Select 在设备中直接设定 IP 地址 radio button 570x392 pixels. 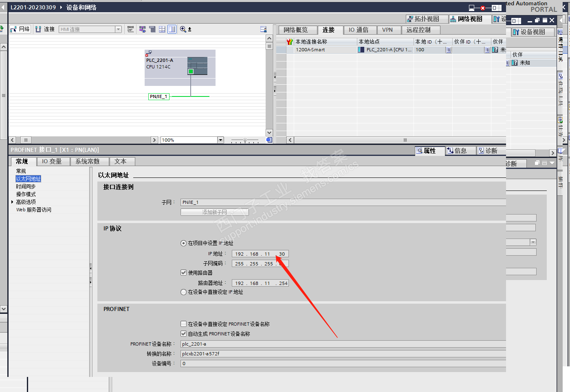coord(183,292)
